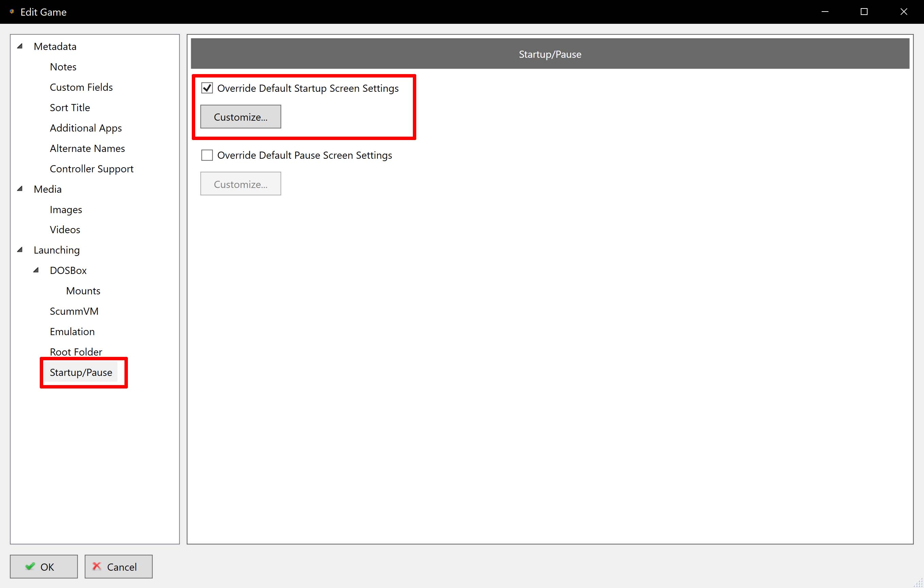The width and height of the screenshot is (924, 588).
Task: Open Controller Support page
Action: click(91, 168)
